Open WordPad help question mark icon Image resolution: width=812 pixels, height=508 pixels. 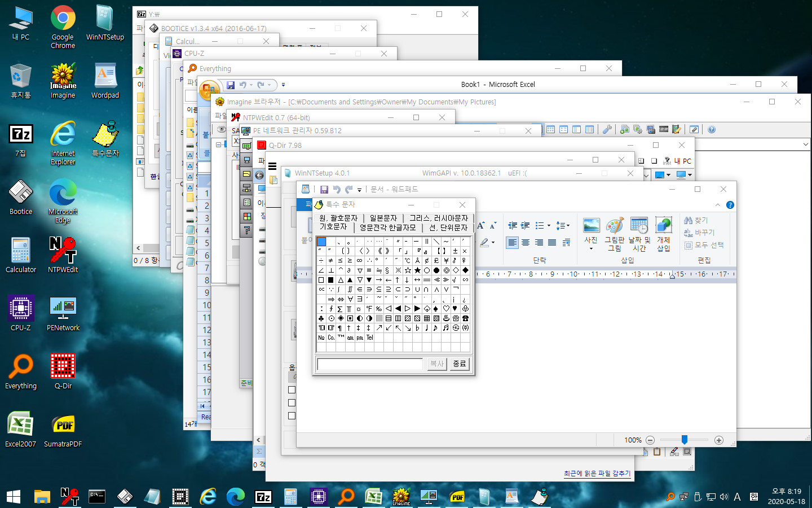(x=730, y=205)
